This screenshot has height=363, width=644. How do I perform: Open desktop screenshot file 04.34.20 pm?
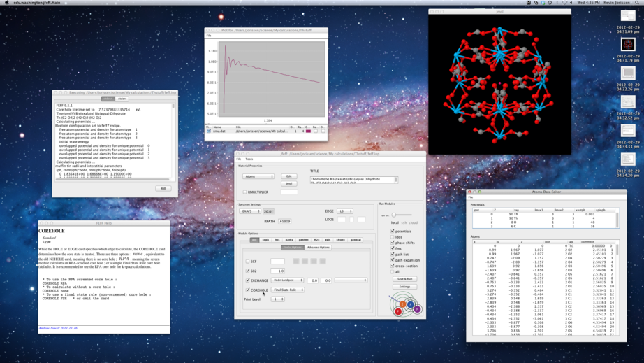tap(628, 159)
